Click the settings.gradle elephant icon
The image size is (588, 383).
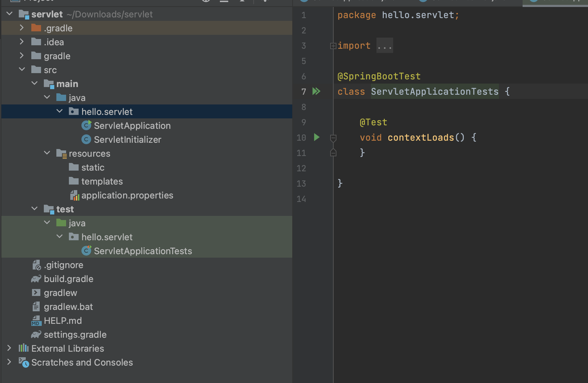tap(36, 335)
